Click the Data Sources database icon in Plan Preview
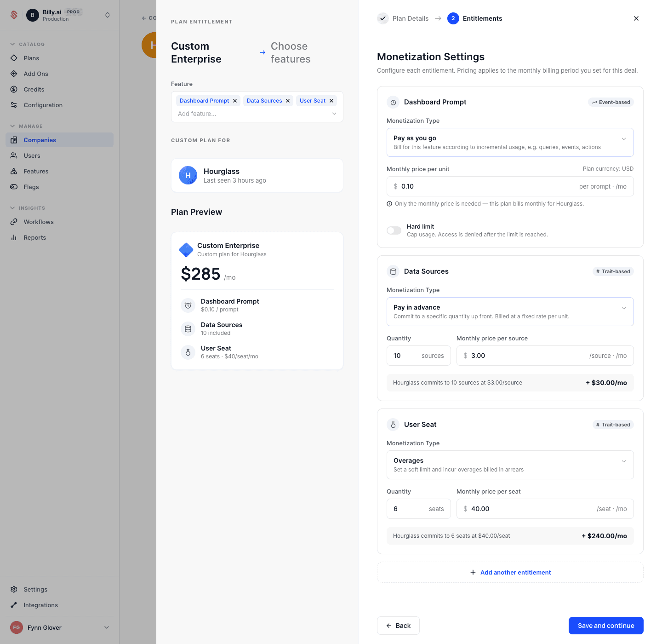This screenshot has height=644, width=662. point(188,329)
